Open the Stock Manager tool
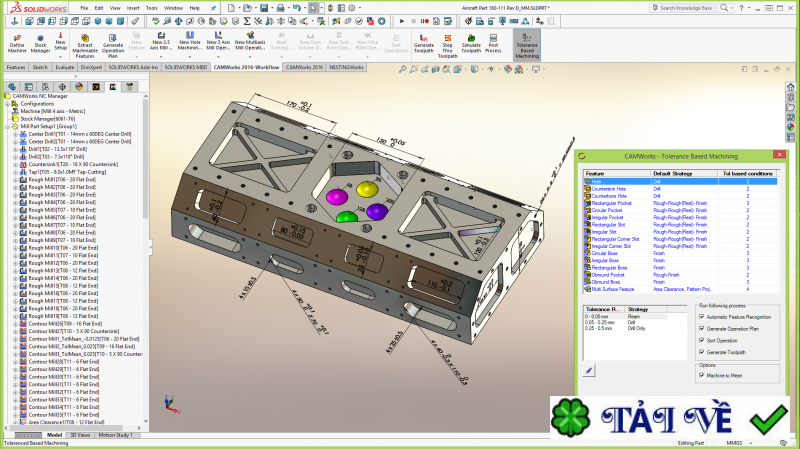This screenshot has height=449, width=800. (41, 41)
